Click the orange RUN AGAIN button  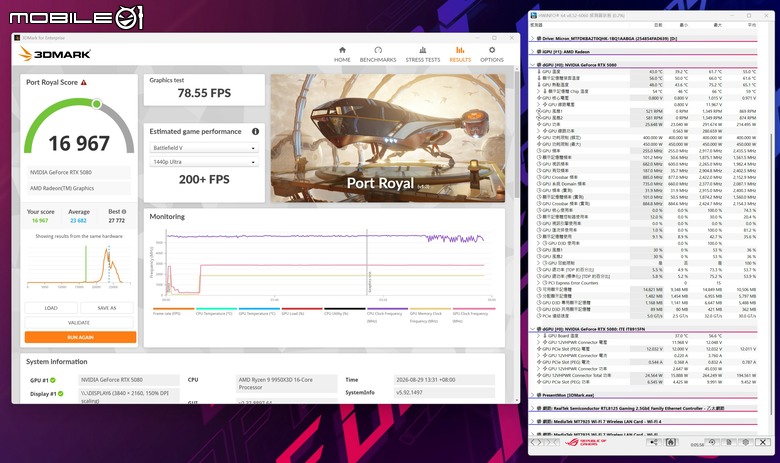pyautogui.click(x=80, y=337)
